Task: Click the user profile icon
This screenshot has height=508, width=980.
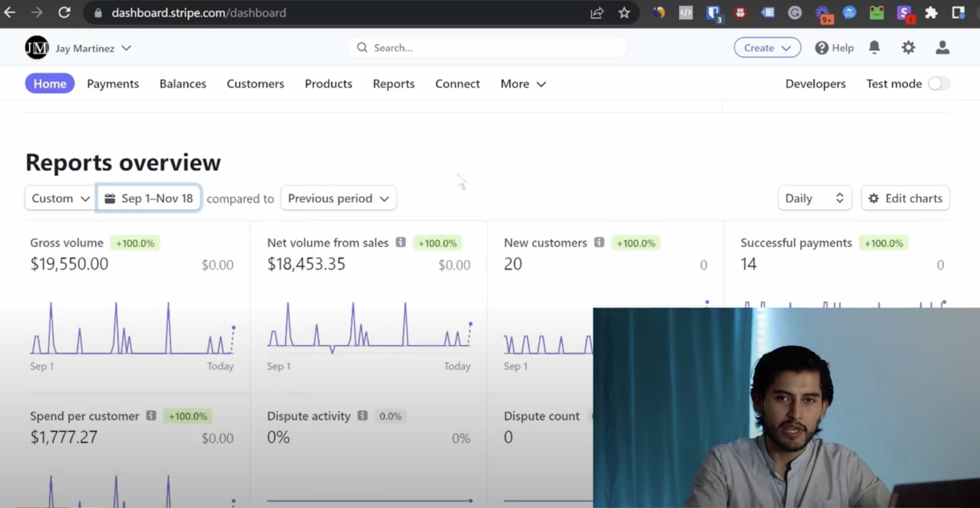Action: (942, 48)
